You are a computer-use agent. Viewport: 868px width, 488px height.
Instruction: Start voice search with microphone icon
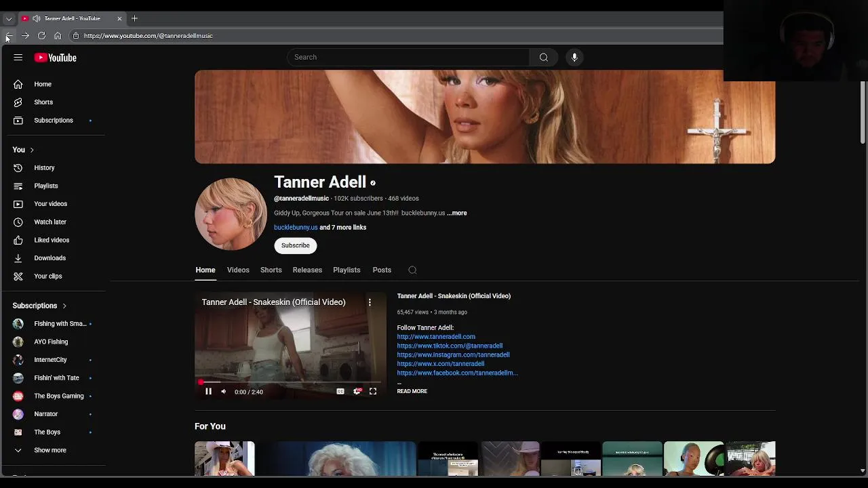pyautogui.click(x=574, y=57)
